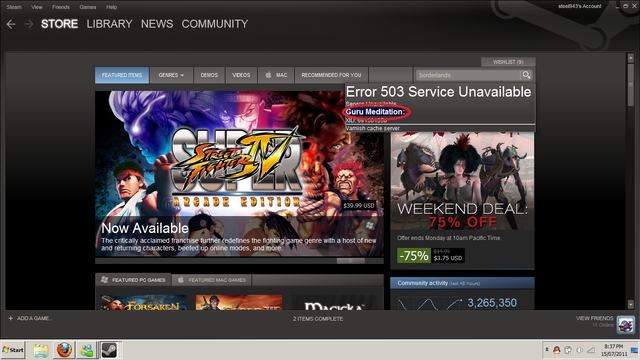Click the Community activity header
Screen dimensions: 640x360
tap(462, 283)
